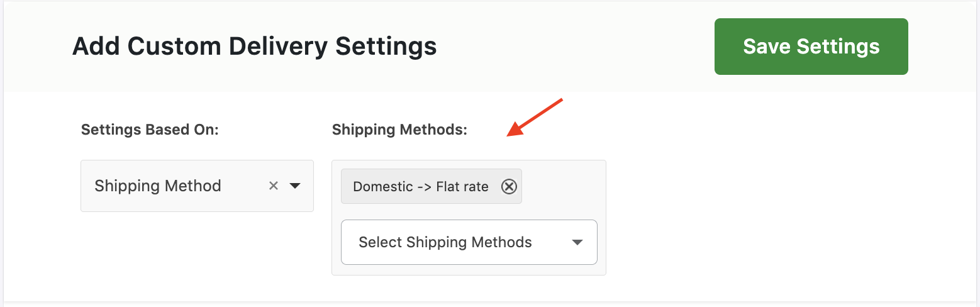Image resolution: width=980 pixels, height=307 pixels.
Task: Click the Flat rate text in the chip
Action: coord(462,187)
